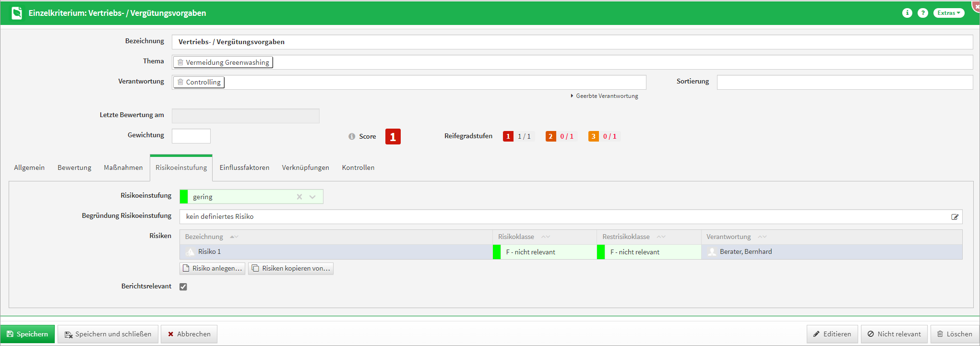The width and height of the screenshot is (980, 346).
Task: Click the info icon in green header
Action: tap(907, 13)
